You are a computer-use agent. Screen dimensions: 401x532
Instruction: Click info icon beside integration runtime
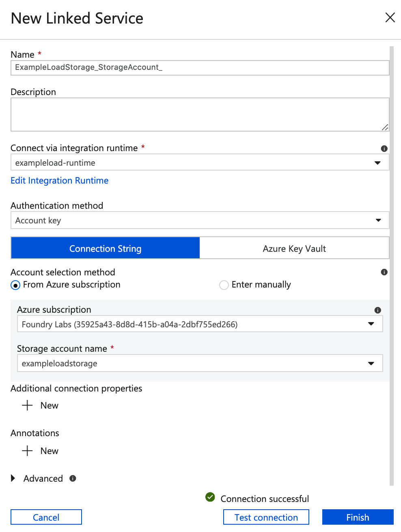384,149
